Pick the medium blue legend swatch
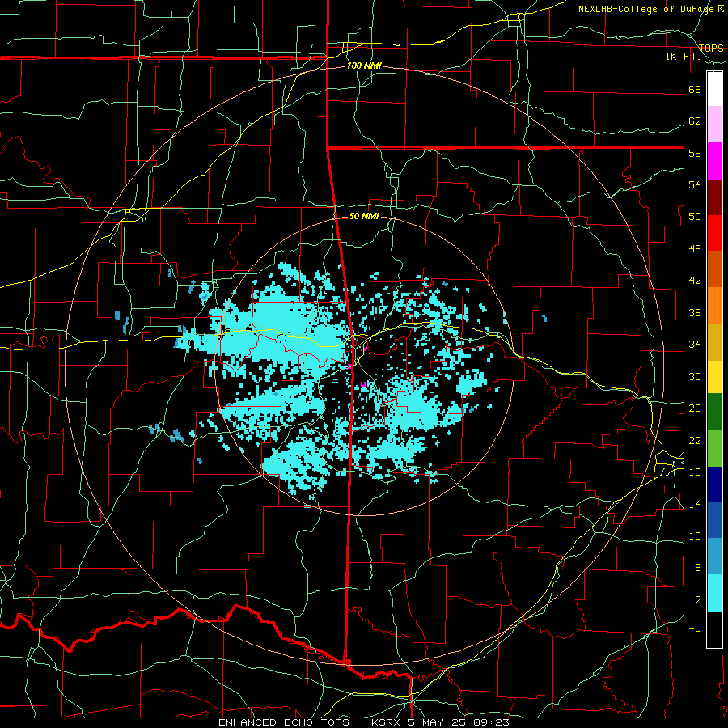This screenshot has width=728, height=728. 714,520
